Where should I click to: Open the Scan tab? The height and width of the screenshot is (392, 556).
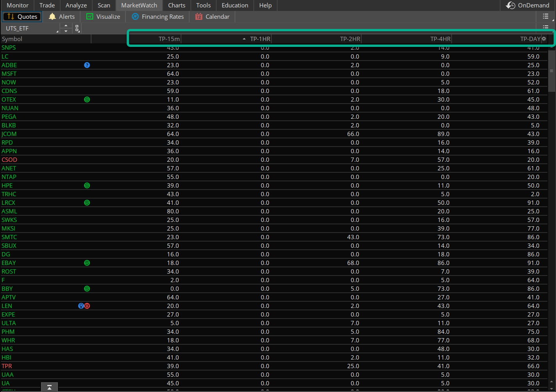pyautogui.click(x=104, y=5)
